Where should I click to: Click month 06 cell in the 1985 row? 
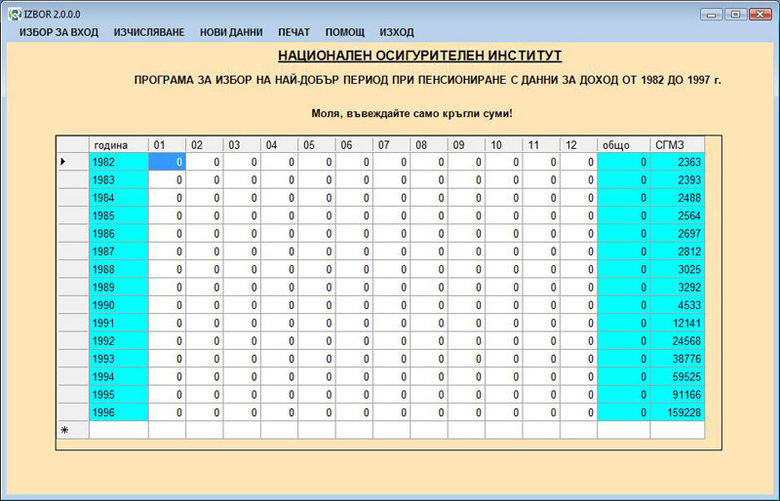(354, 215)
